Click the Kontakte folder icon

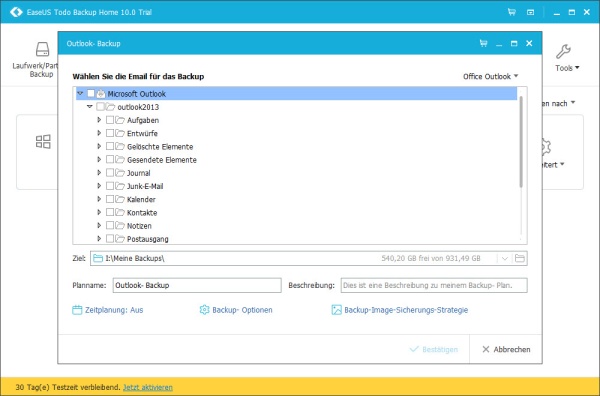click(x=120, y=212)
